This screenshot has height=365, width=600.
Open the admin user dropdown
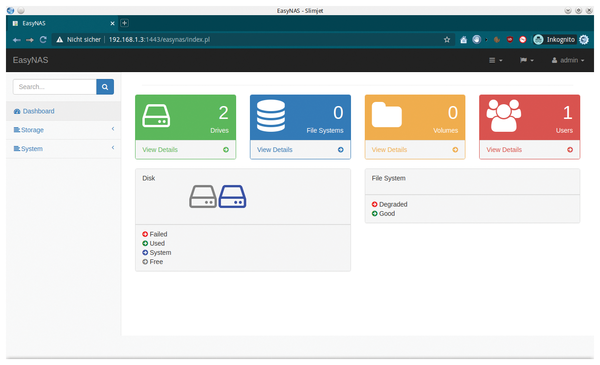[x=568, y=60]
